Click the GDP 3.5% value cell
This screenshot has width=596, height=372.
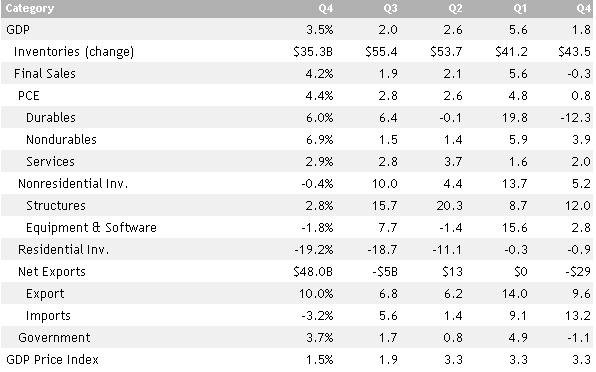point(319,30)
